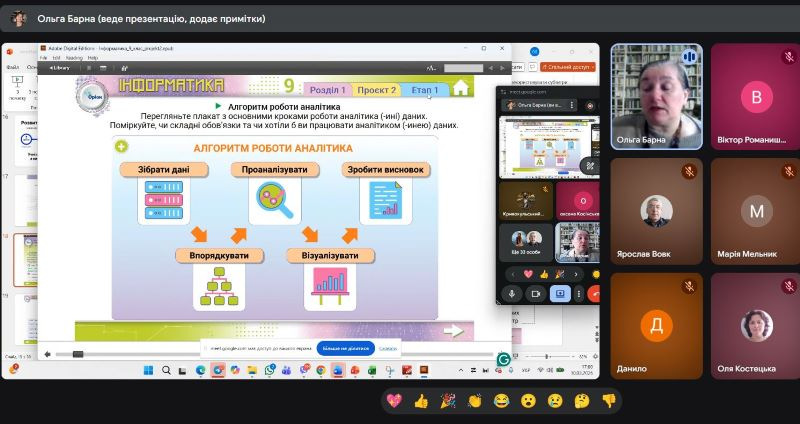The height and width of the screenshot is (424, 800).
Task: Toggle screen presenting button in mini window
Action: (559, 294)
